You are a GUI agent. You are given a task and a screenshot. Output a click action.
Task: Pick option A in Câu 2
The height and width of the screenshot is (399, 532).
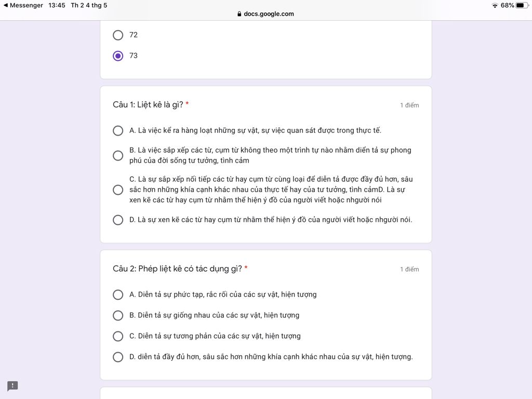[x=118, y=295]
